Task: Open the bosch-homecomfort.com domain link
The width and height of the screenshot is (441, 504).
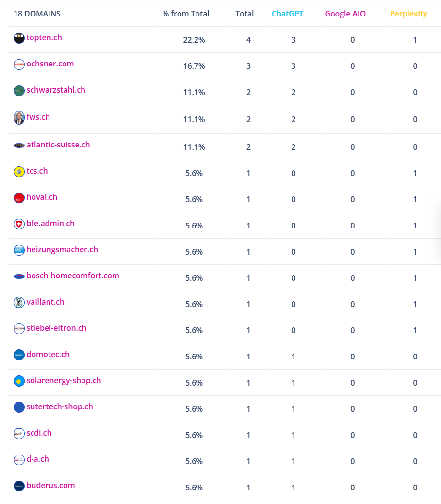Action: click(73, 276)
